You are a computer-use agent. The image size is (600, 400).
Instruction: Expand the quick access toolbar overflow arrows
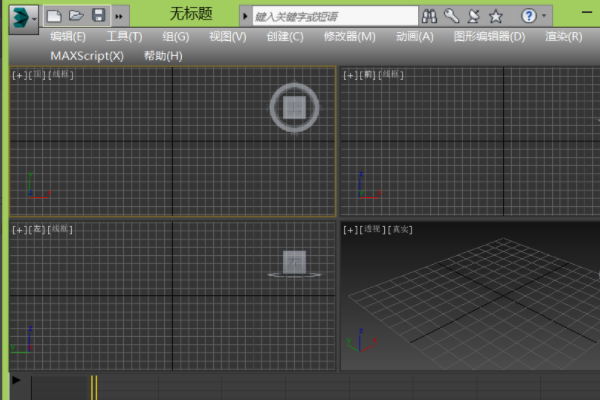coord(119,16)
